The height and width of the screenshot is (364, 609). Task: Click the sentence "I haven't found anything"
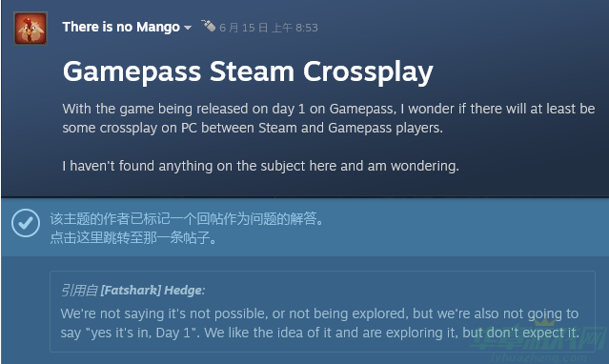tap(260, 166)
